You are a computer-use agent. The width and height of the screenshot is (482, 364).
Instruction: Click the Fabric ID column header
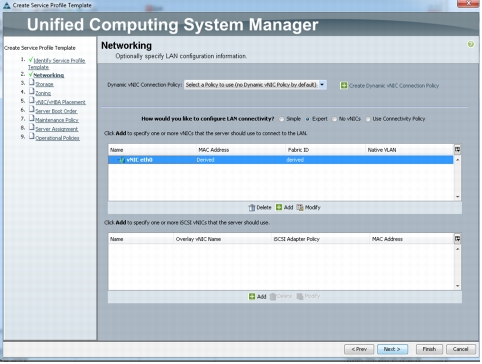[325, 150]
